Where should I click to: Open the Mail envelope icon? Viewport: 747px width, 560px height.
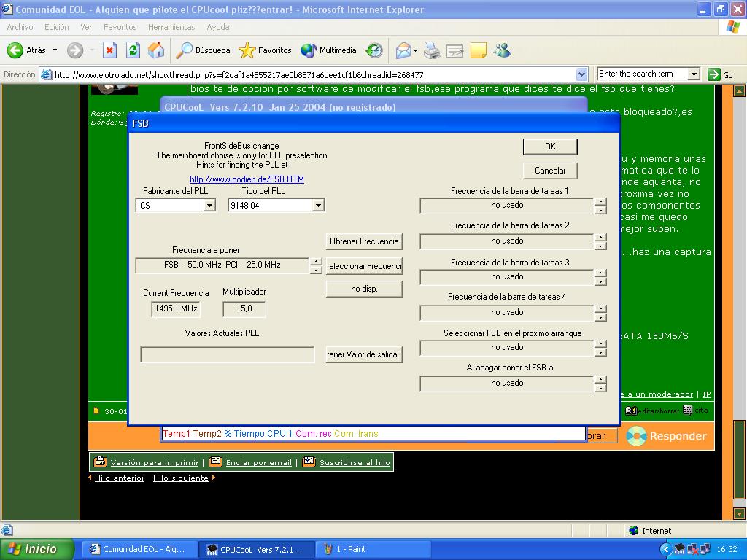[x=403, y=50]
